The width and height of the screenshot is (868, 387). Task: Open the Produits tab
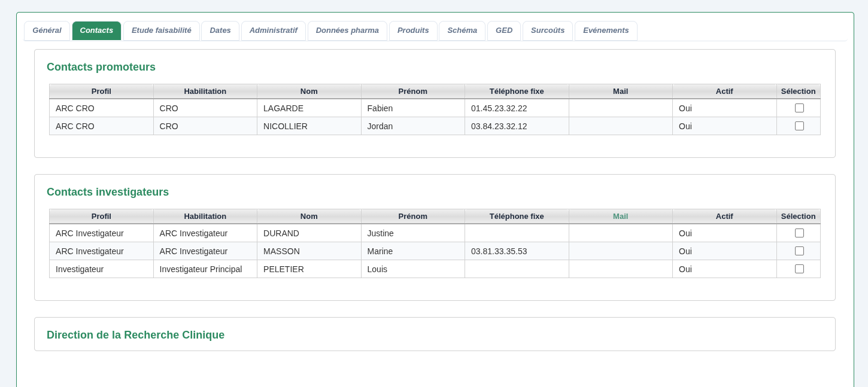(x=413, y=31)
